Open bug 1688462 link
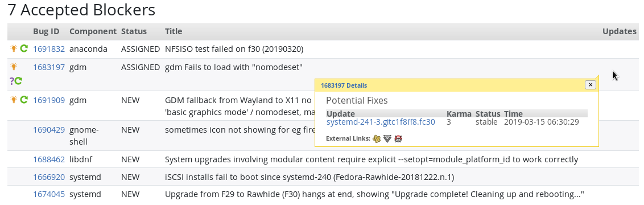Image resolution: width=644 pixels, height=205 pixels. 49,159
